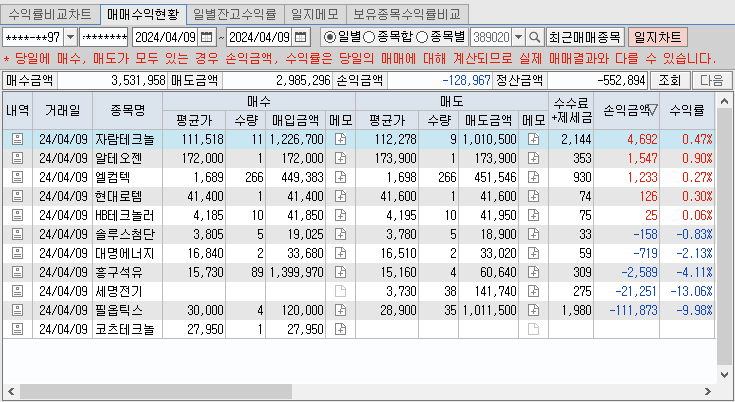Click the horizontal scrollbar thumb
This screenshot has height=402, width=735.
tap(156, 391)
